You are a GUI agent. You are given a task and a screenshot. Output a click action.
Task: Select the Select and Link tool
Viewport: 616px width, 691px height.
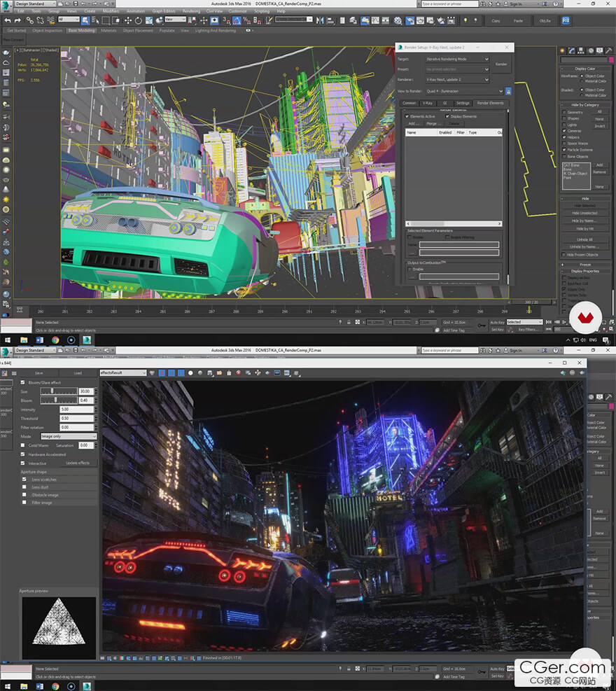pos(29,20)
